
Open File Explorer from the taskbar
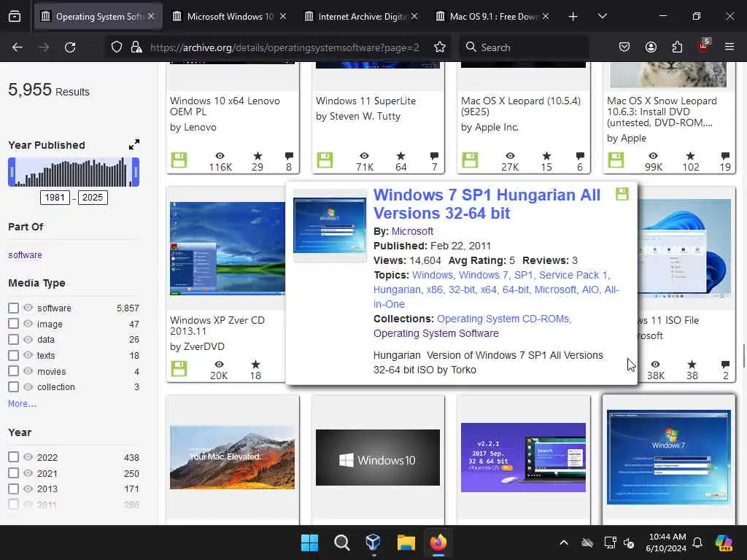pyautogui.click(x=406, y=542)
